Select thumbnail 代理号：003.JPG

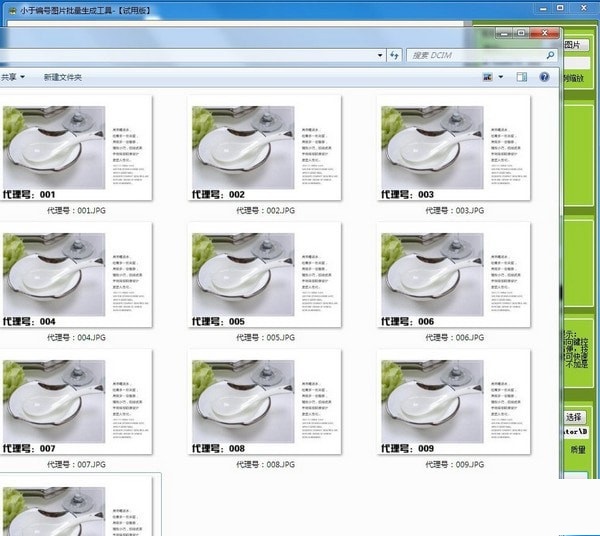(453, 148)
